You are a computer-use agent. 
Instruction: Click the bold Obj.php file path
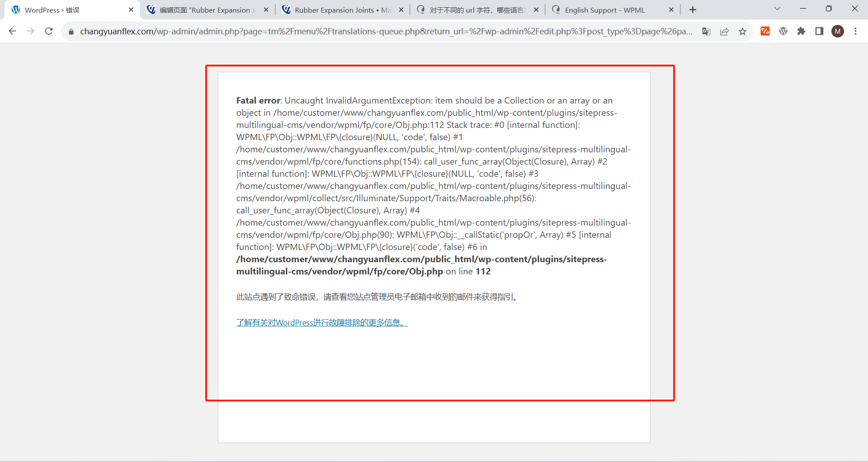[x=421, y=265]
